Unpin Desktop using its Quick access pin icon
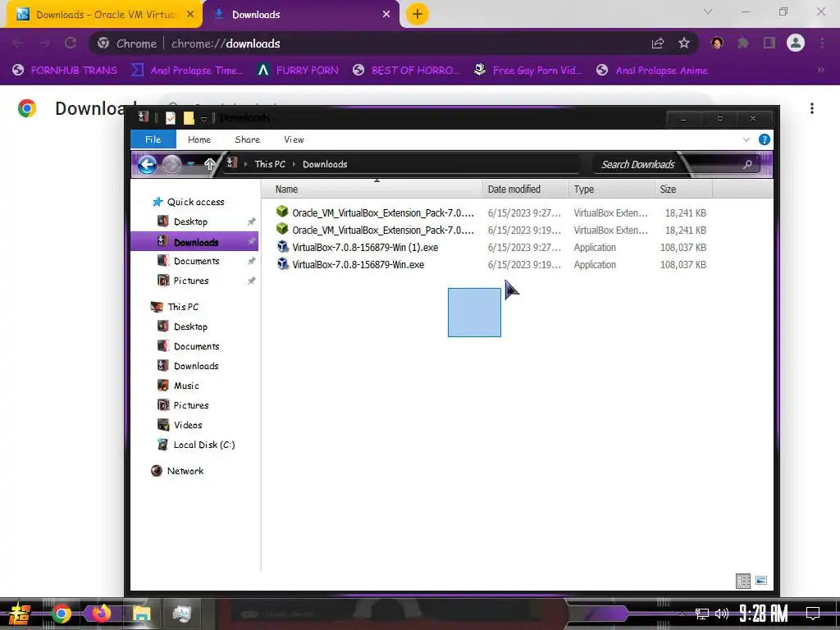The image size is (840, 630). point(251,221)
